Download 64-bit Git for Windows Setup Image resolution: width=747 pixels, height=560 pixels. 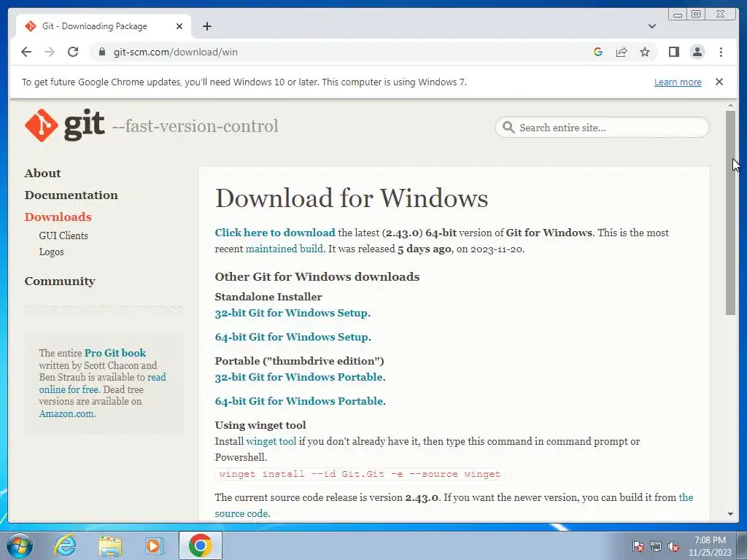292,337
